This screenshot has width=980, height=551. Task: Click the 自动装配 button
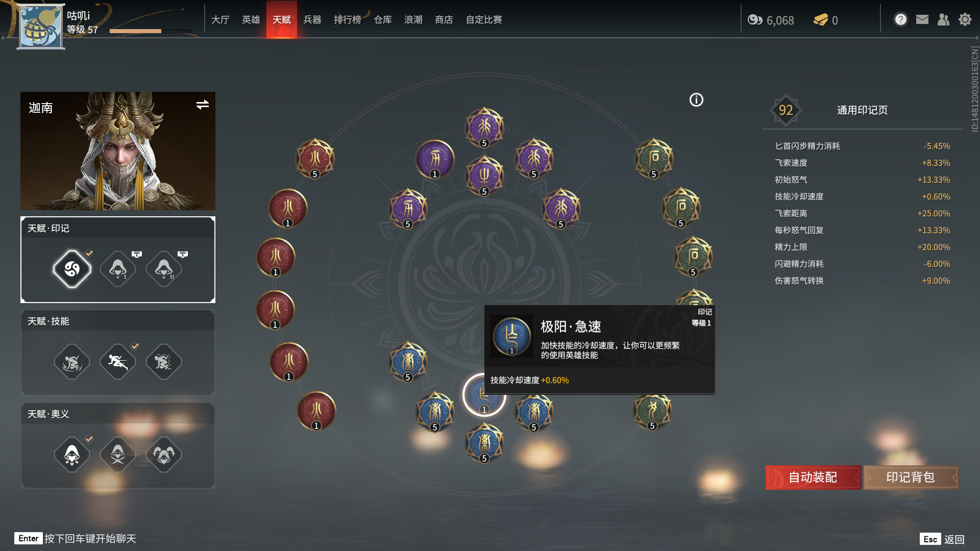[813, 477]
